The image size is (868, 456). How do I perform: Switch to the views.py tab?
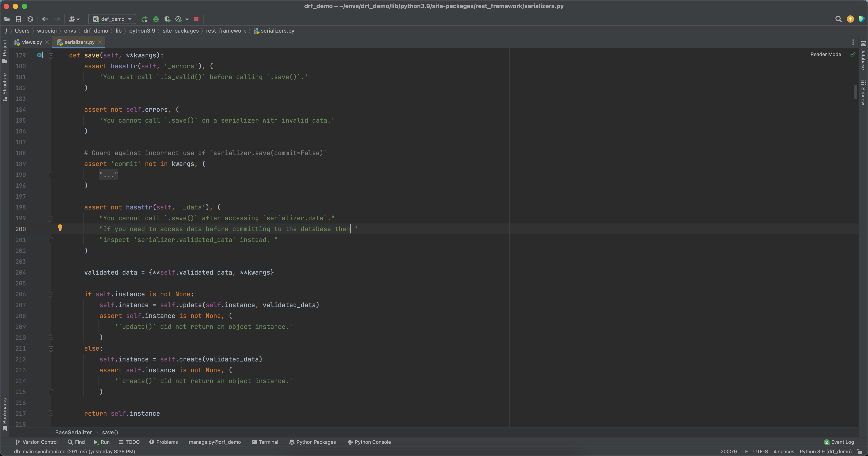coord(32,42)
